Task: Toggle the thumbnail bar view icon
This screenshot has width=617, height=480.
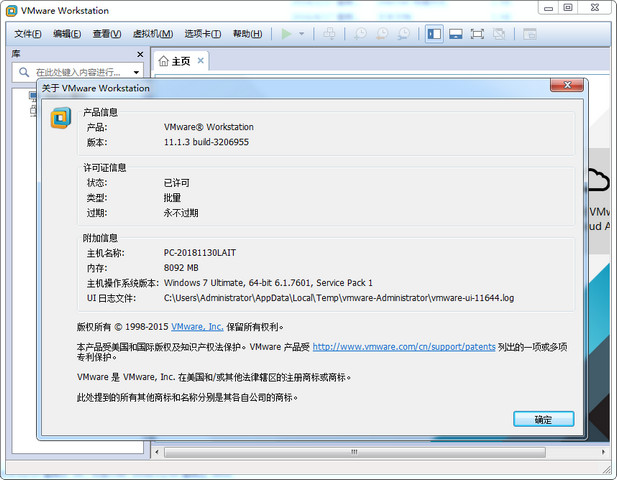Action: (x=455, y=34)
